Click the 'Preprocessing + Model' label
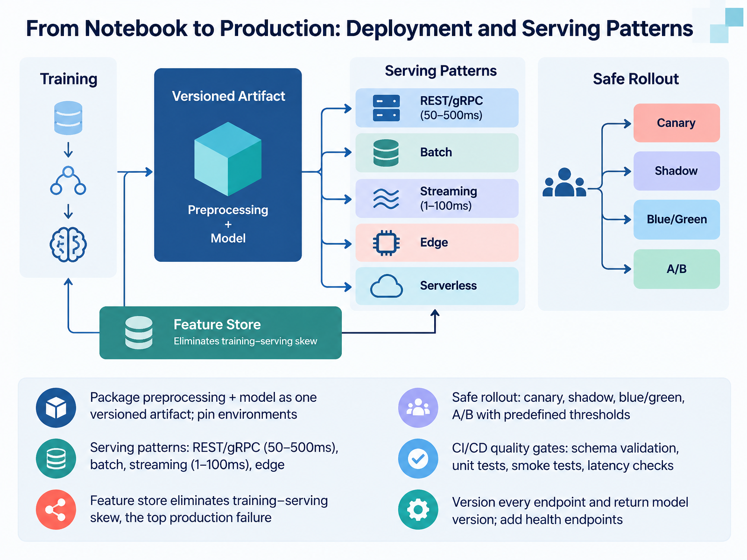 (228, 224)
